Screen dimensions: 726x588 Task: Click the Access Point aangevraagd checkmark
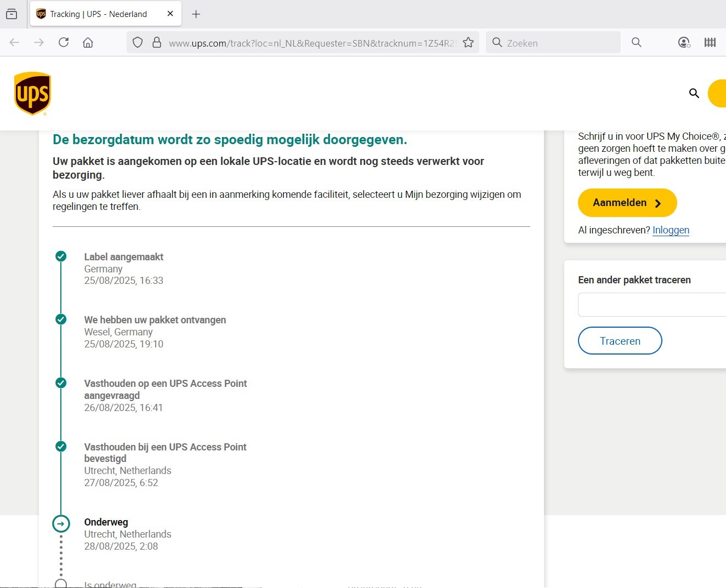[x=61, y=383]
